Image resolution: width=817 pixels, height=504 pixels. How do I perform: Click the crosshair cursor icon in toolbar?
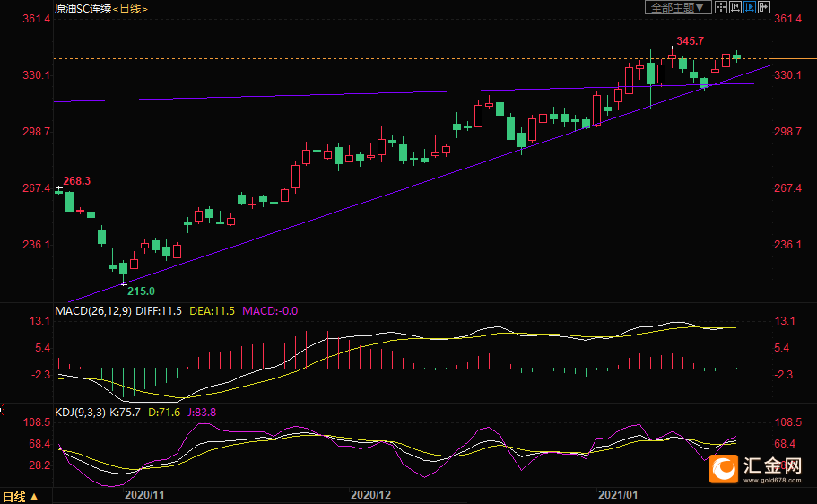[721, 7]
